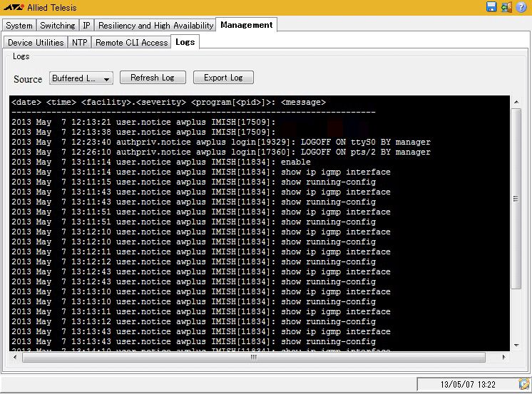Click the clock icon in status bar
The width and height of the screenshot is (532, 394).
click(524, 384)
